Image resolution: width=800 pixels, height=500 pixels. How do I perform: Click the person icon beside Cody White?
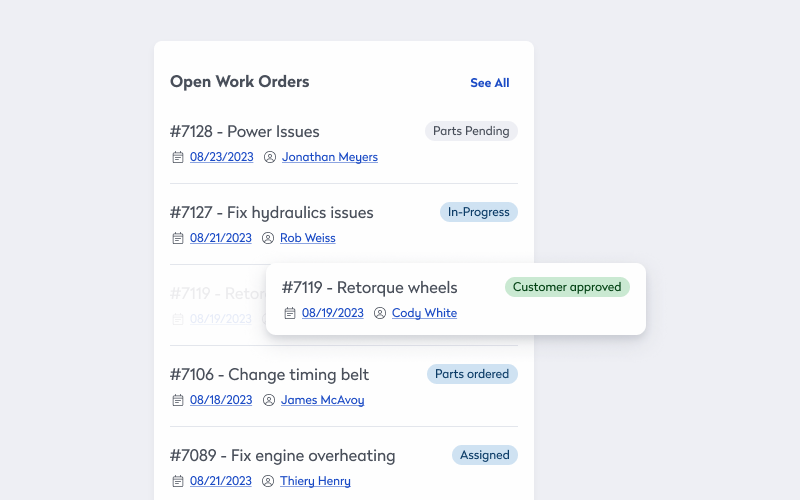pyautogui.click(x=380, y=313)
